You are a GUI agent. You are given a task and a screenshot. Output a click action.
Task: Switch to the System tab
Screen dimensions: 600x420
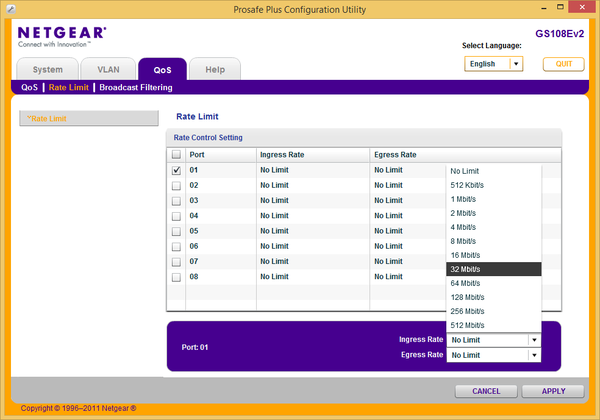click(x=47, y=70)
